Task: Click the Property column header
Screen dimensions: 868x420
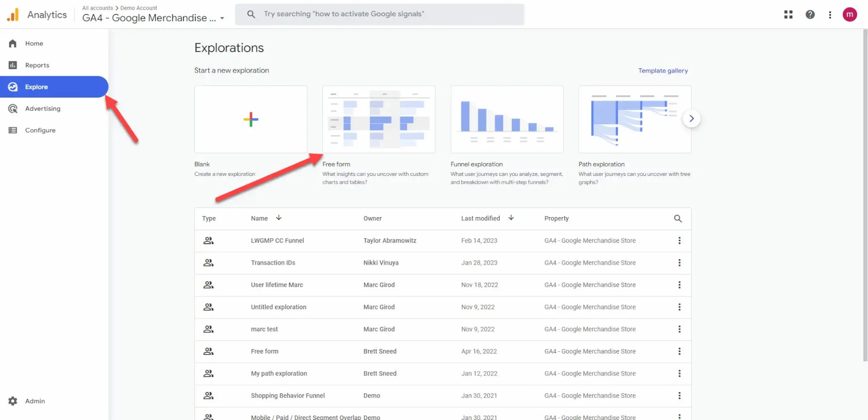Action: [x=556, y=218]
